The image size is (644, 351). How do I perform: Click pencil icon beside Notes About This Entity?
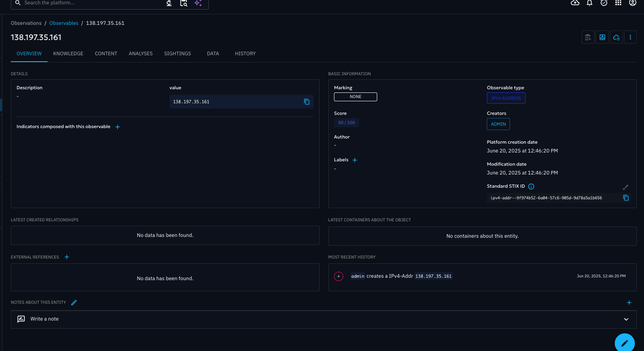pos(74,303)
